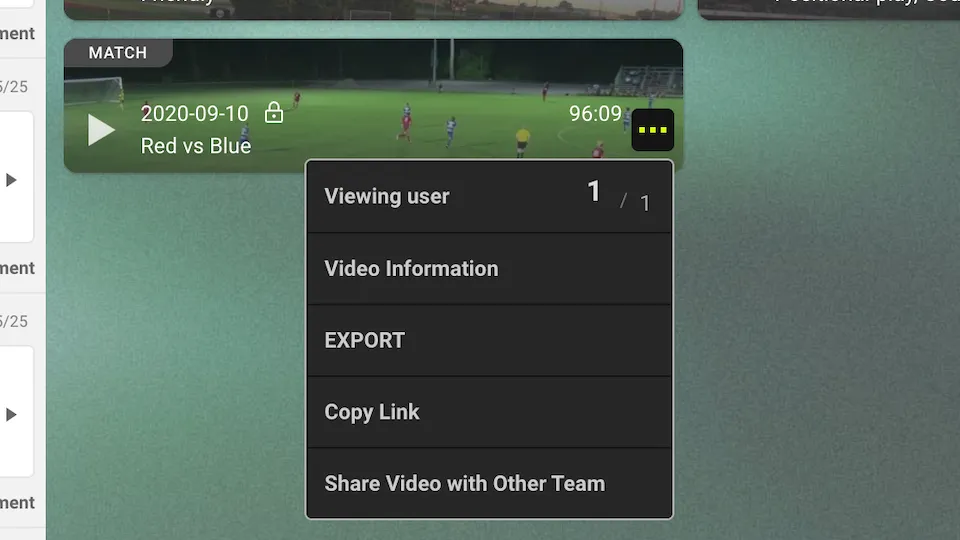Click the MATCH label tag

(118, 53)
